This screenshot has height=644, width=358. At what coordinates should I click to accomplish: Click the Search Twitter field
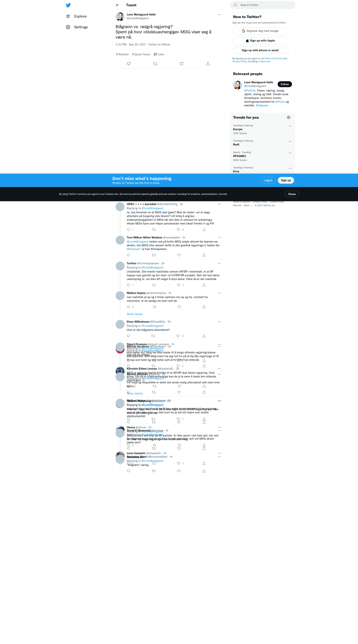(x=262, y=5)
